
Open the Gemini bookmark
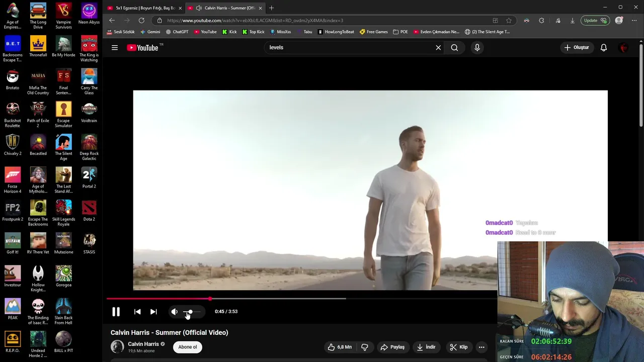150,32
